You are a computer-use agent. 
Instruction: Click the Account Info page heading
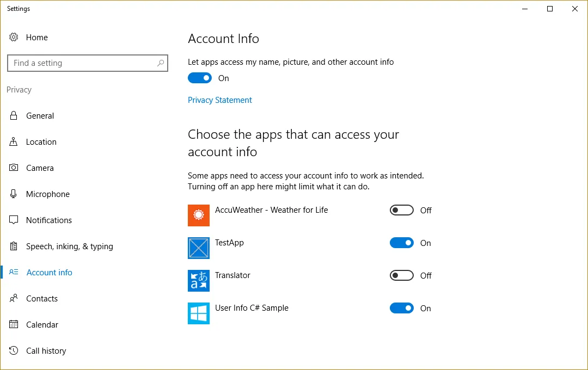tap(224, 39)
